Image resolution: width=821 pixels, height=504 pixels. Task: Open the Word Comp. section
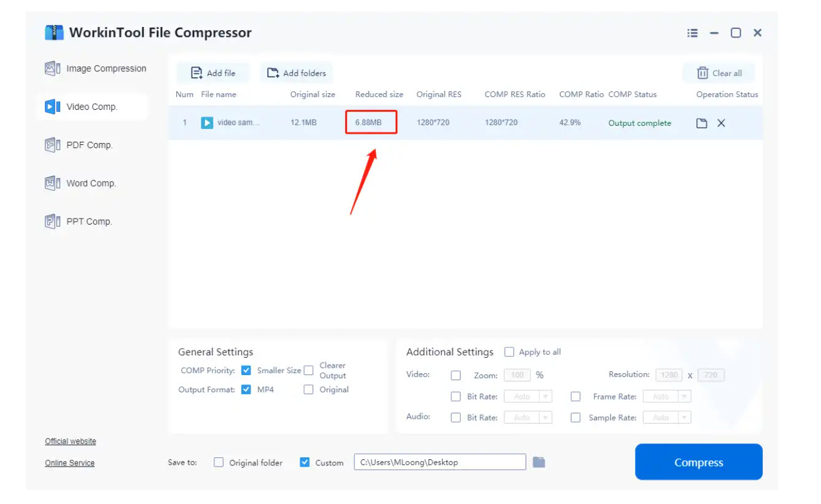click(x=80, y=183)
